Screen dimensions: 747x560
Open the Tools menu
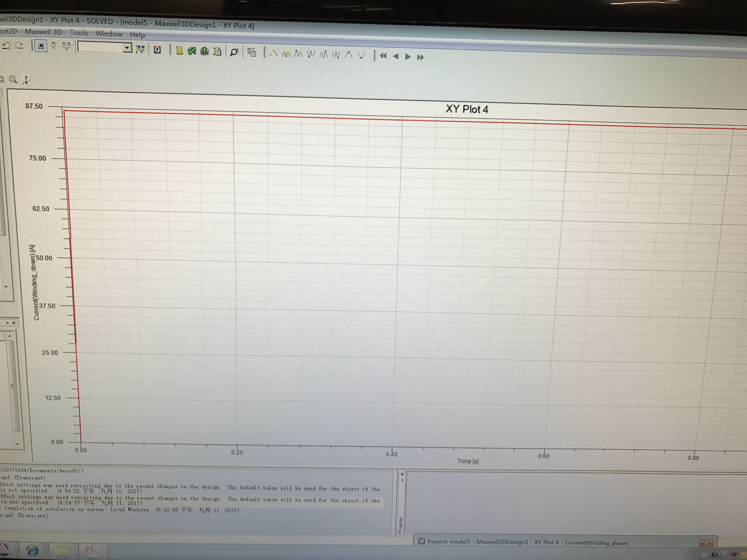tap(79, 33)
